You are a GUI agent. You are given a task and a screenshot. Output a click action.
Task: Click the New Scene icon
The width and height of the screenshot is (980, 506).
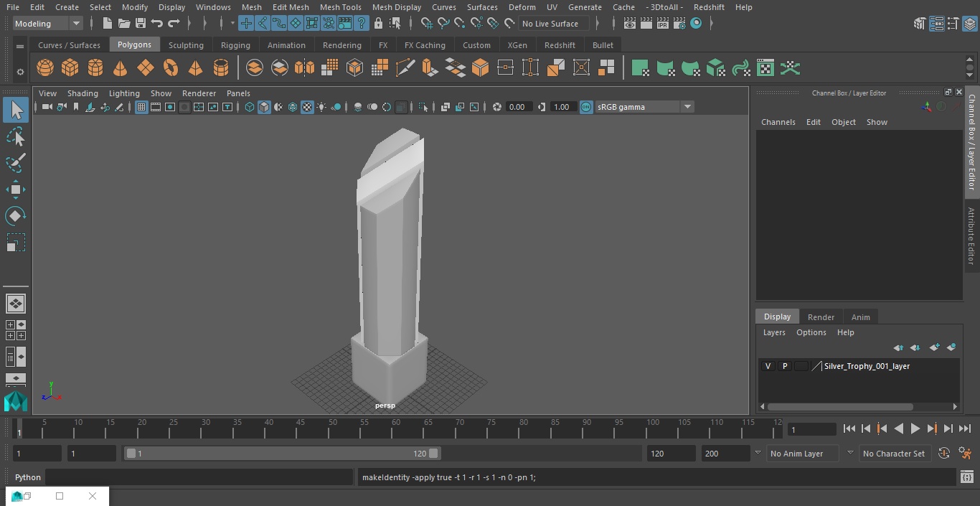pos(107,24)
